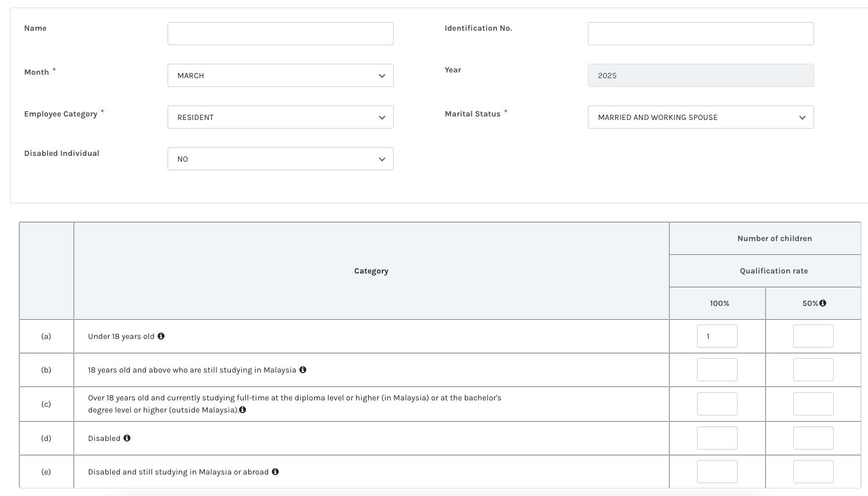Image resolution: width=868 pixels, height=496 pixels.
Task: Click the (c) row label cell
Action: pyautogui.click(x=46, y=404)
